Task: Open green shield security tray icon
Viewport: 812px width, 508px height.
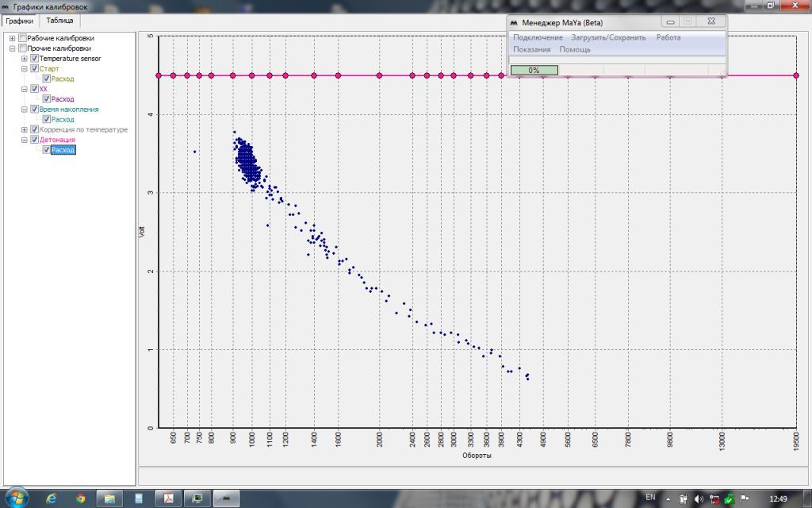Action: pyautogui.click(x=730, y=499)
